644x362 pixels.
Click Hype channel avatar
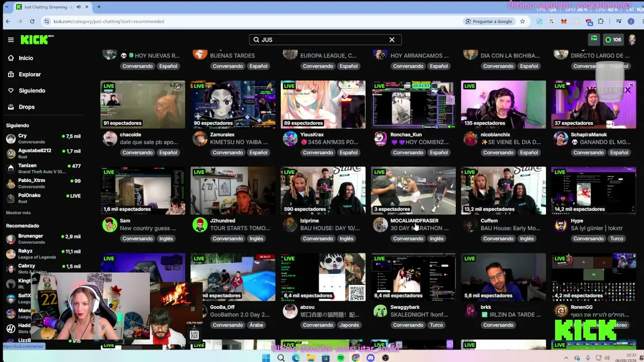click(561, 225)
